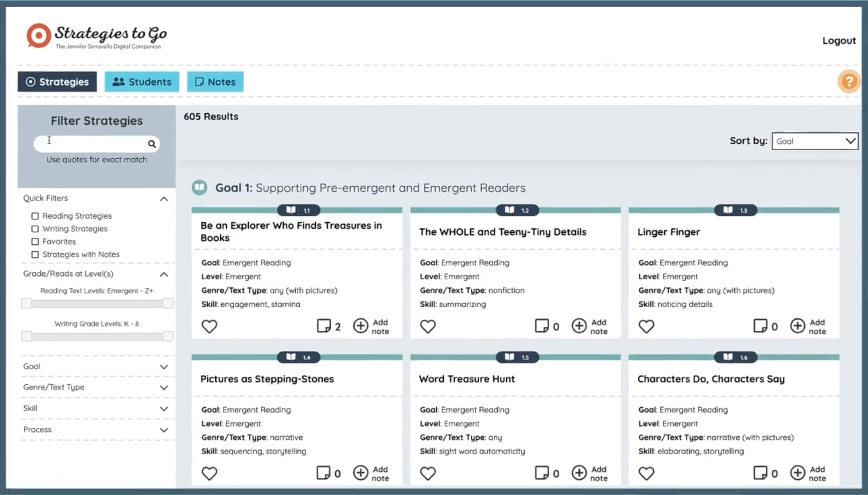Viewport: 868px width, 495px height.
Task: Click the orange help question mark icon
Action: [848, 82]
